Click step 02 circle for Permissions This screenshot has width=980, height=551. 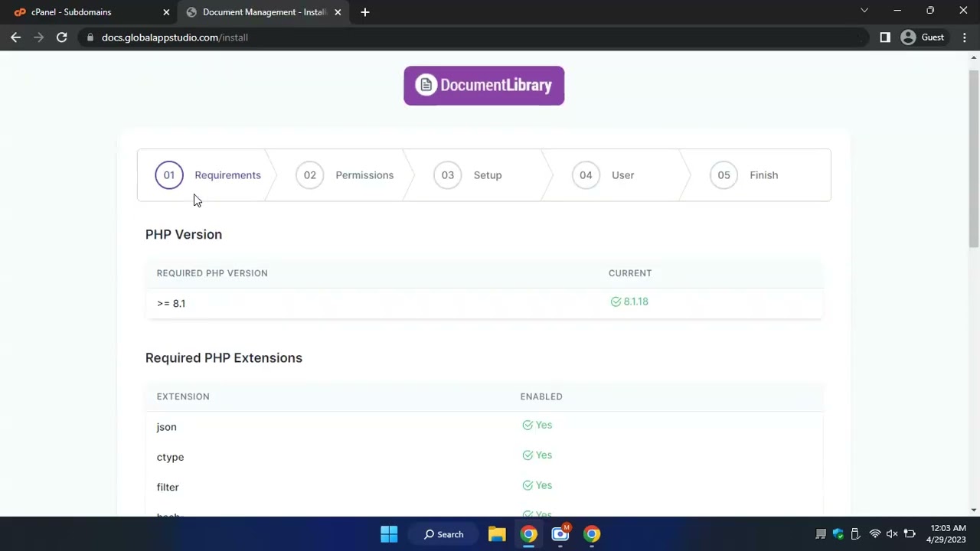pos(310,175)
